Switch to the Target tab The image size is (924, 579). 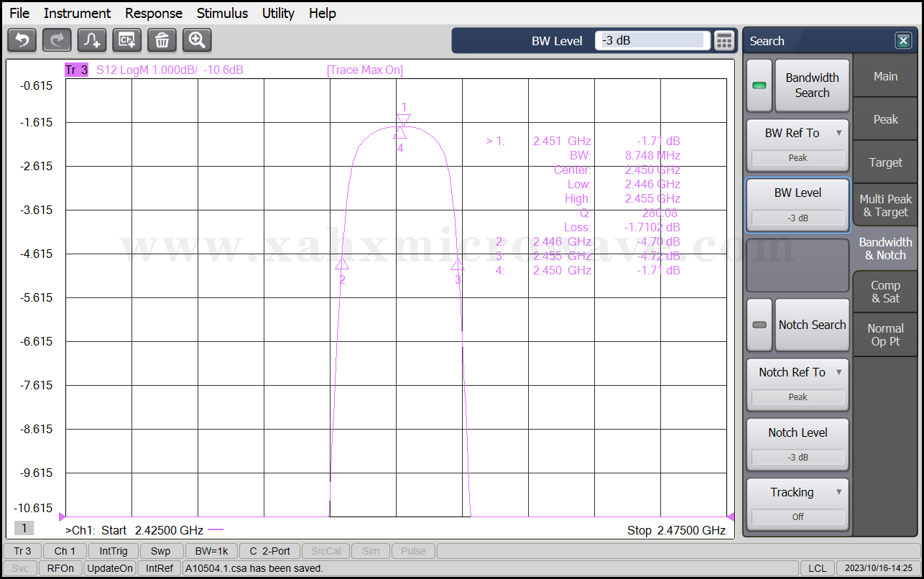tap(885, 162)
